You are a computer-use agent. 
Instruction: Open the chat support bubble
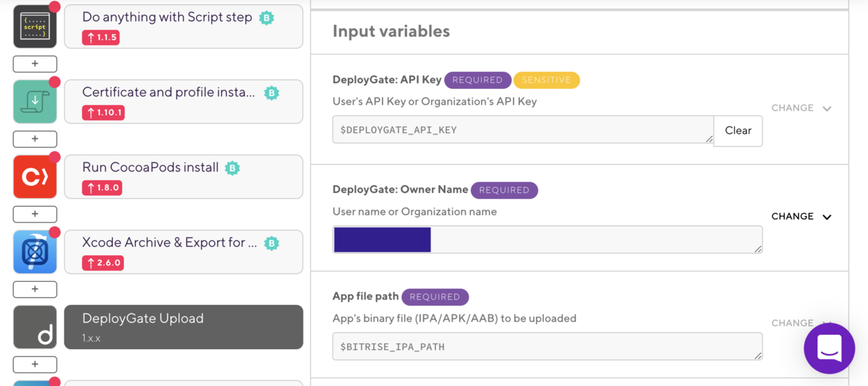tap(829, 348)
